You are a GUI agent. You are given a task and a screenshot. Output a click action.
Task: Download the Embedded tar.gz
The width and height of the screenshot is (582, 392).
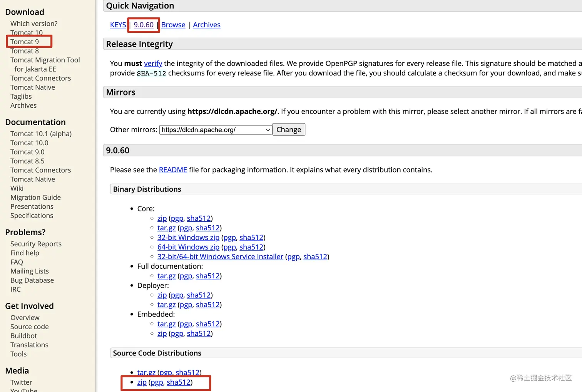click(167, 324)
